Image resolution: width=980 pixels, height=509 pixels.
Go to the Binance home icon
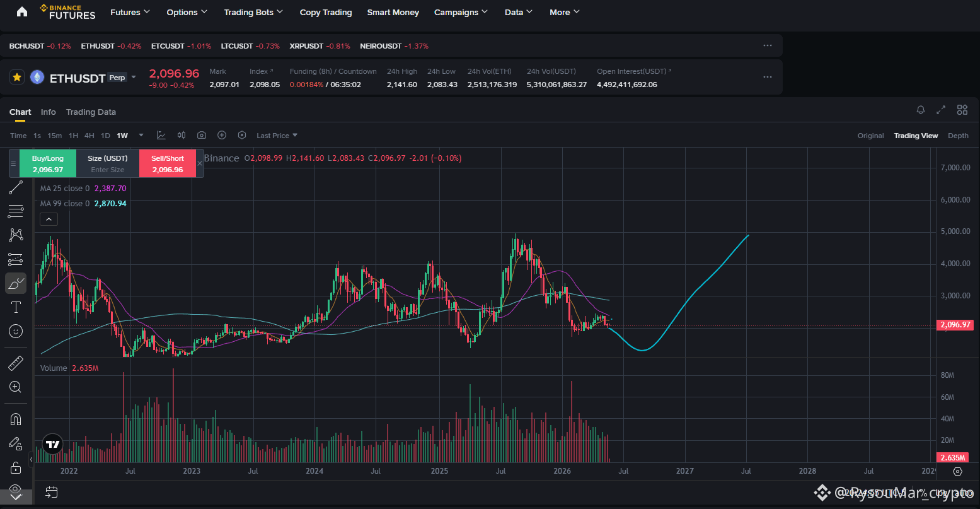[x=22, y=12]
